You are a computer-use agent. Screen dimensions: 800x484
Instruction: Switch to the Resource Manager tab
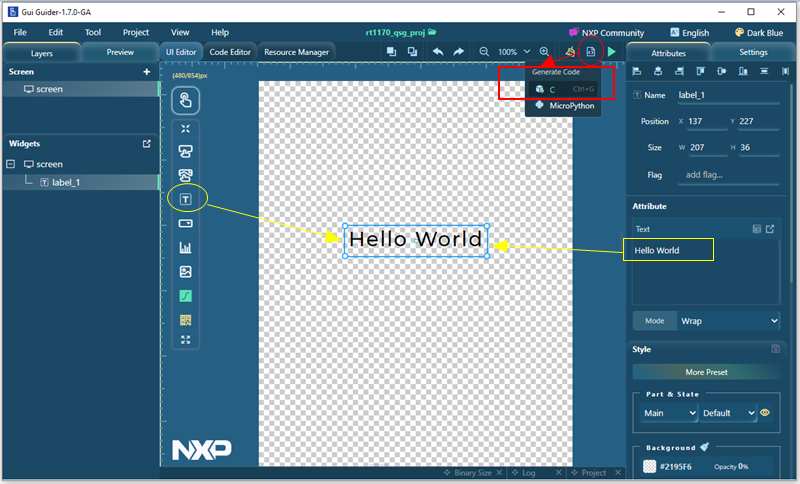pyautogui.click(x=296, y=52)
